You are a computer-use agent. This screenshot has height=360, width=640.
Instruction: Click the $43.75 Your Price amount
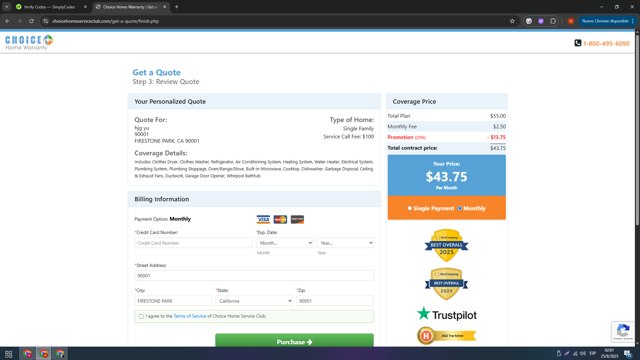tap(447, 177)
